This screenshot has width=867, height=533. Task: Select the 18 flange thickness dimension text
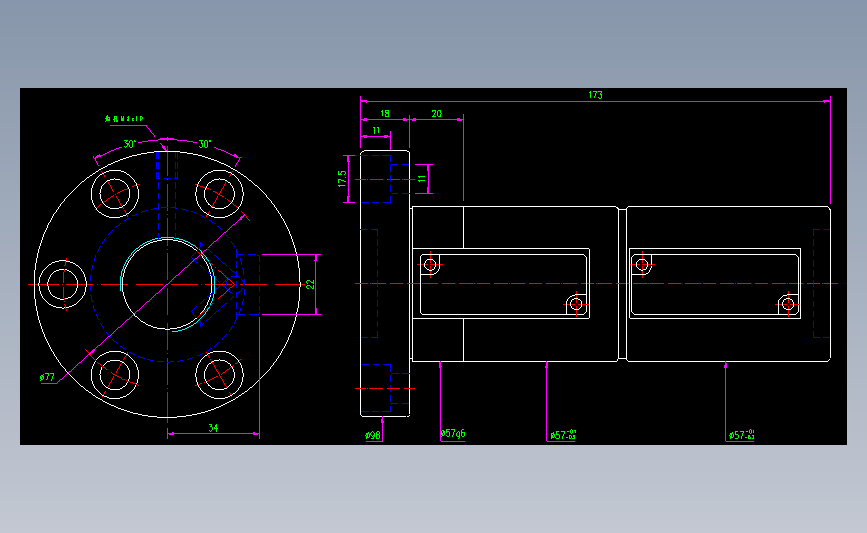click(x=384, y=113)
